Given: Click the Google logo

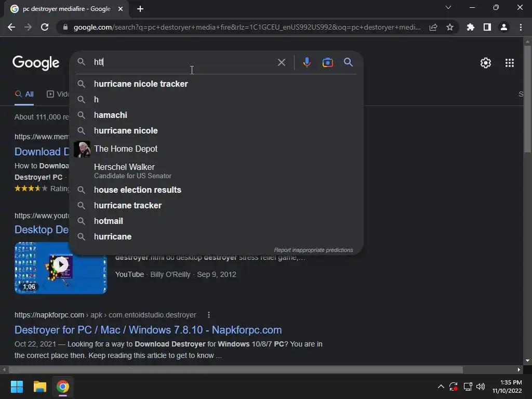Looking at the screenshot, I should pos(36,63).
